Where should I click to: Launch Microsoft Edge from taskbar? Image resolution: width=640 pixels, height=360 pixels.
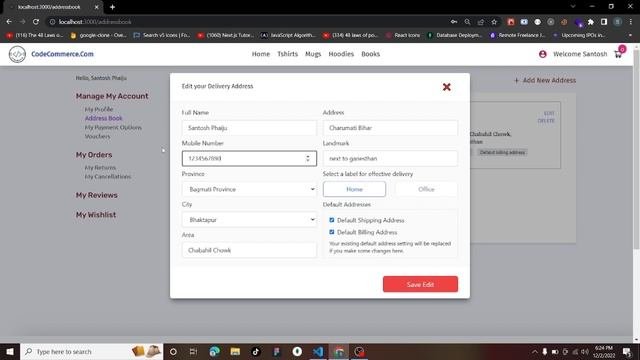[x=214, y=351]
